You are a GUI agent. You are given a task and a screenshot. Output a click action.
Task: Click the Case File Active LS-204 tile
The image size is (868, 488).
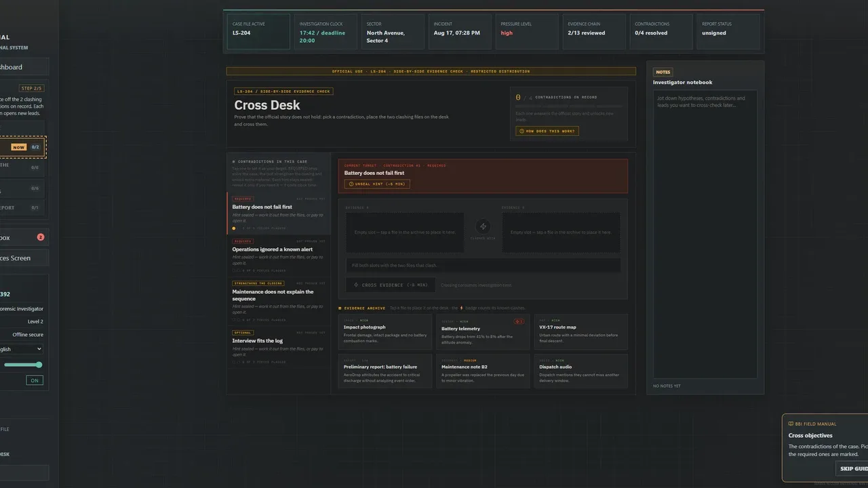258,31
